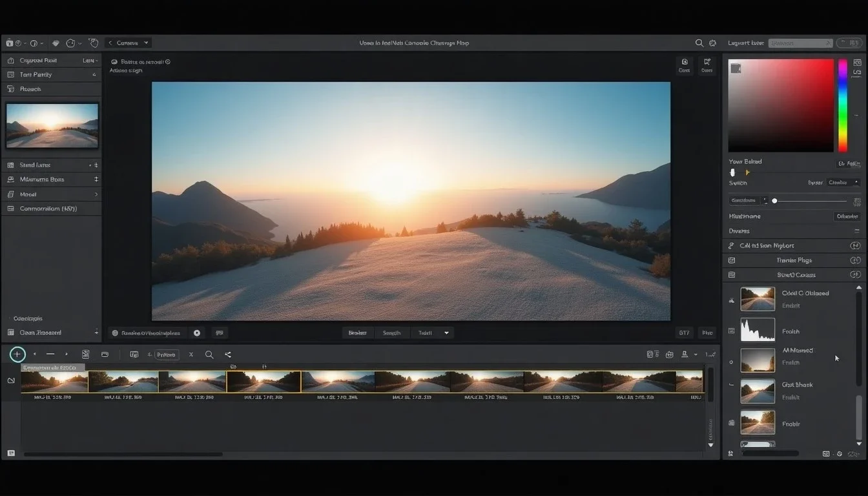Click the Mixmama Bors row icon

[x=10, y=180]
